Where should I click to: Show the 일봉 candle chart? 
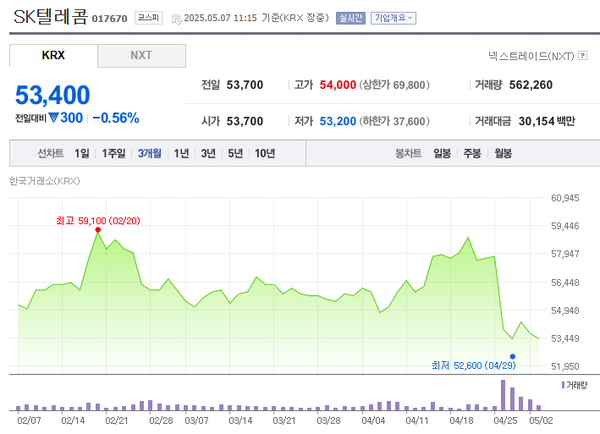(x=442, y=153)
